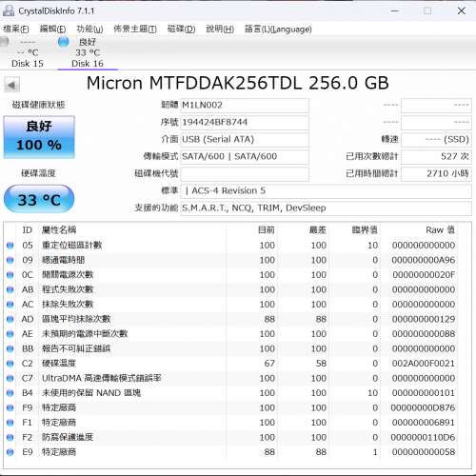Click the status dot for attribute AD
This screenshot has height=476, width=476.
(x=10, y=319)
